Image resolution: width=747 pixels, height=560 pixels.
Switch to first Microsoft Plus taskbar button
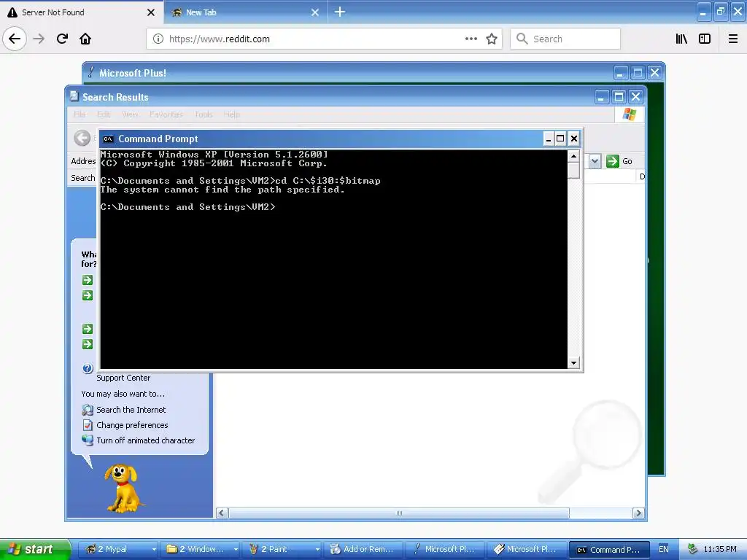[x=446, y=549]
